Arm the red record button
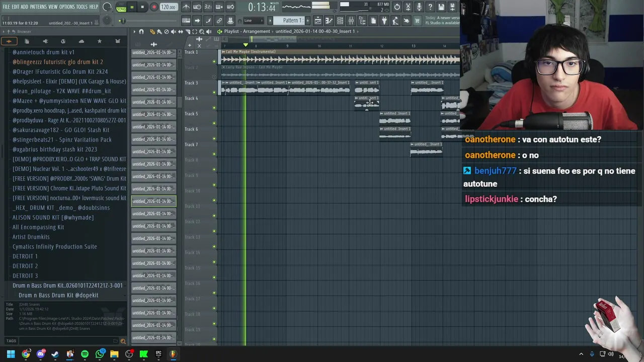This screenshot has height=362, width=644. point(154,7)
